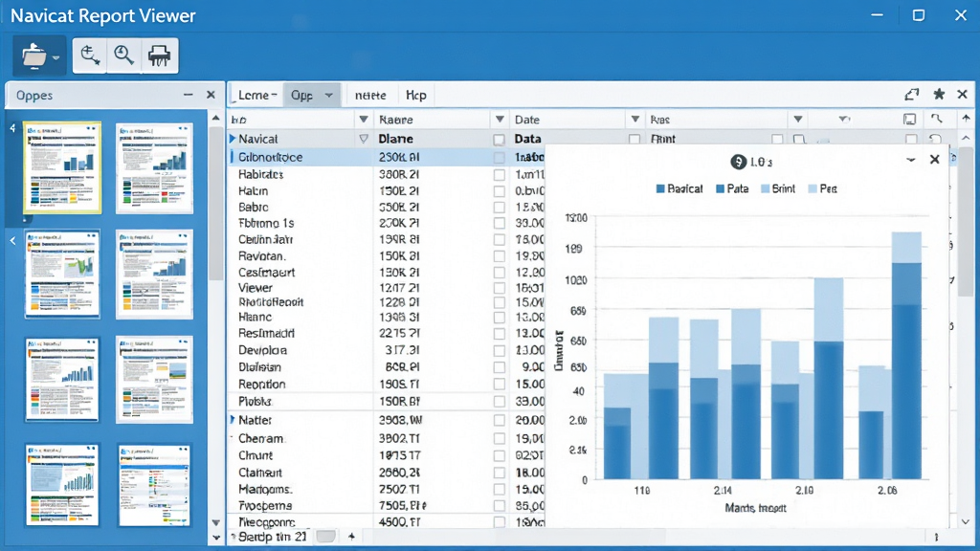Open the small dropdown arrow right of Ras column

tap(844, 119)
